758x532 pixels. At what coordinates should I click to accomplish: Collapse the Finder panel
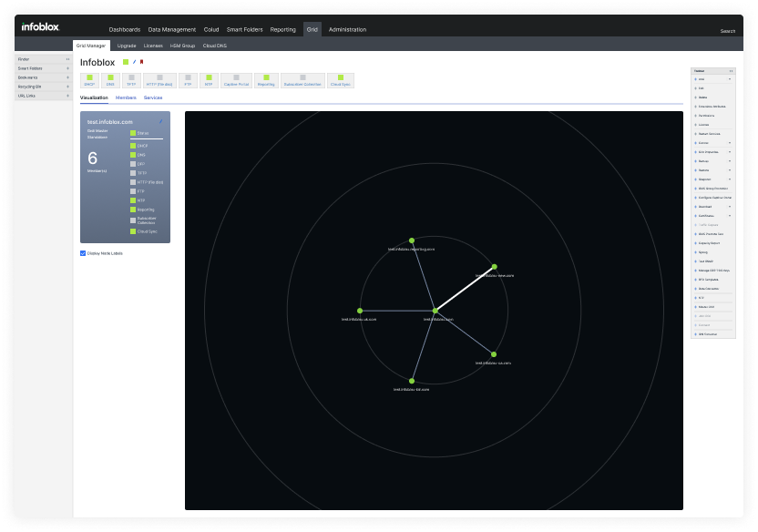[x=67, y=59]
